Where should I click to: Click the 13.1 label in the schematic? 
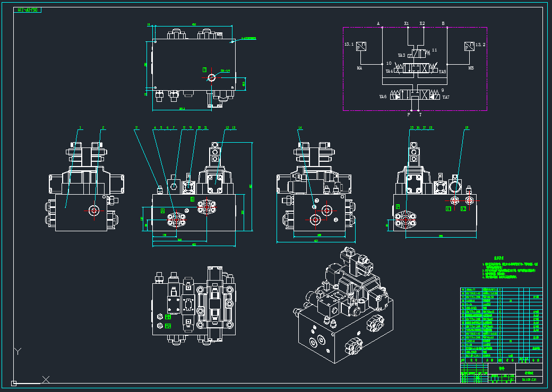click(349, 45)
